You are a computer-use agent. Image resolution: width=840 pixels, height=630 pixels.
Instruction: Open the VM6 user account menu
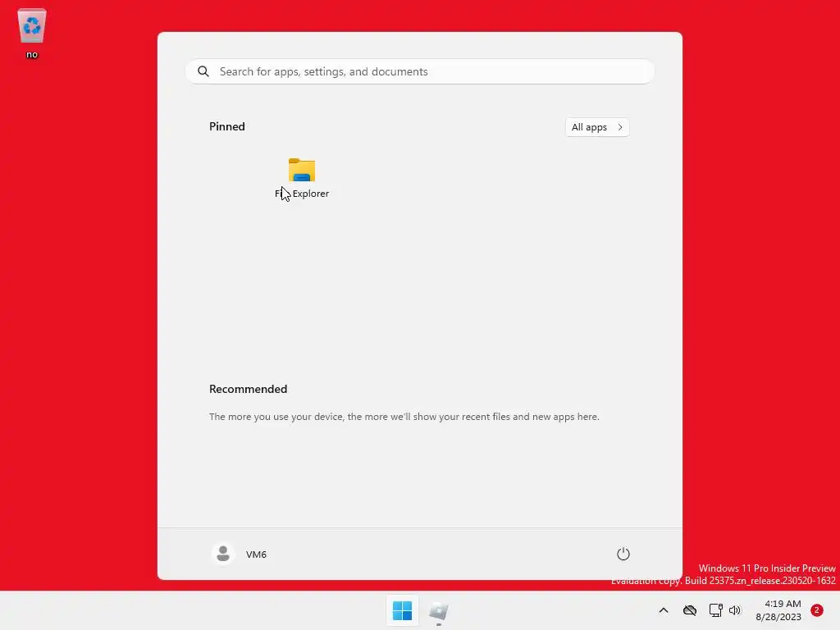pyautogui.click(x=240, y=554)
